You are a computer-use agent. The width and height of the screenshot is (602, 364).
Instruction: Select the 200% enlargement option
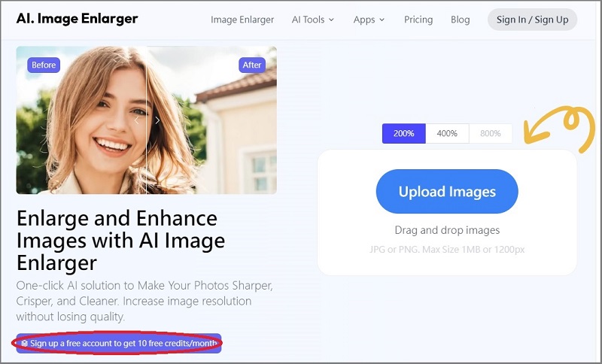click(403, 133)
